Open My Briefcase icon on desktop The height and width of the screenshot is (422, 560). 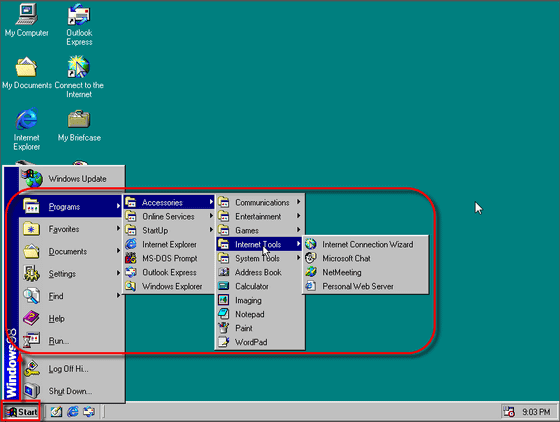coord(79,126)
